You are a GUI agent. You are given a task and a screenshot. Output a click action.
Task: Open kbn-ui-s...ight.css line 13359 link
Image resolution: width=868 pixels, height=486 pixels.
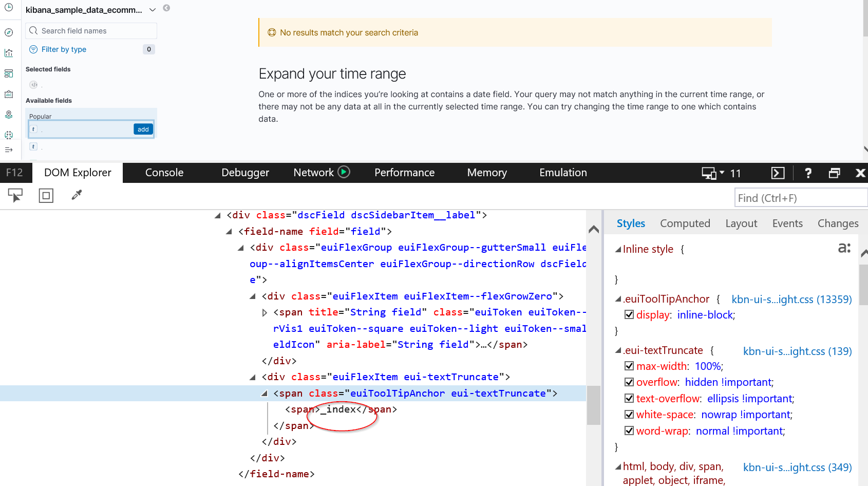coord(791,298)
